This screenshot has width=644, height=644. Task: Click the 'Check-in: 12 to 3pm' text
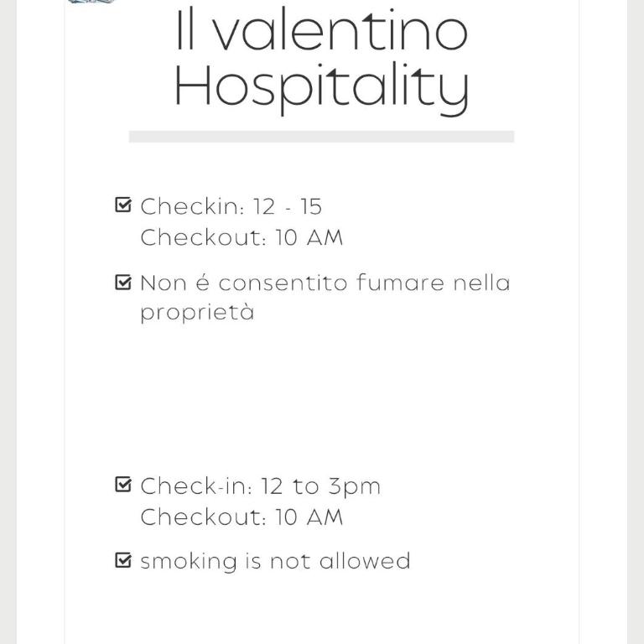click(x=261, y=486)
